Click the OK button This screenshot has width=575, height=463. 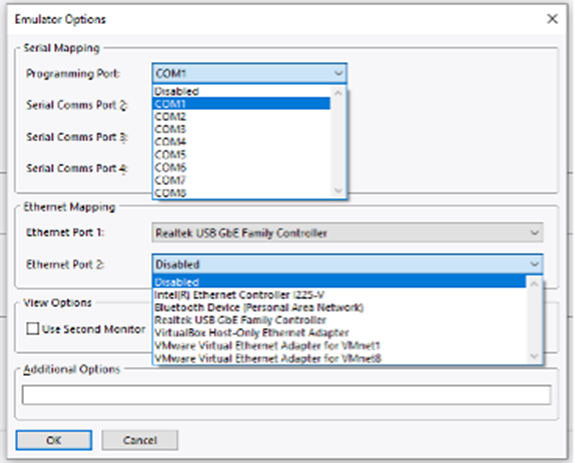(54, 440)
